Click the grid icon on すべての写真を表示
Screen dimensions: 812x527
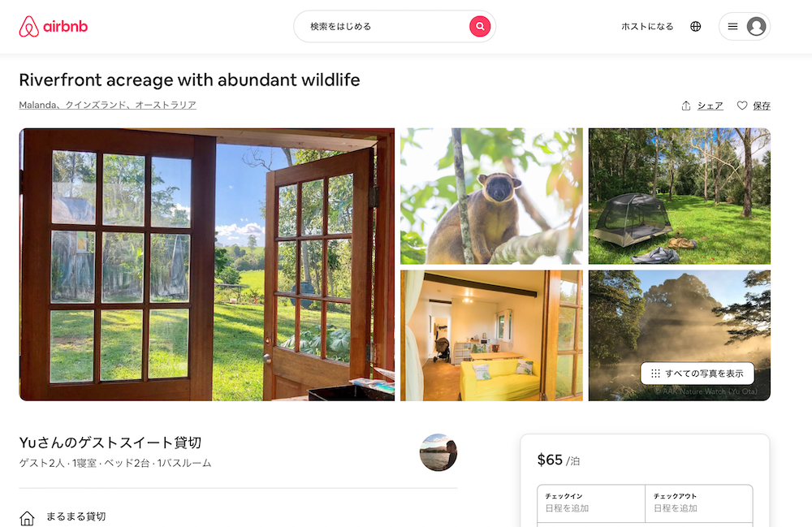(655, 374)
